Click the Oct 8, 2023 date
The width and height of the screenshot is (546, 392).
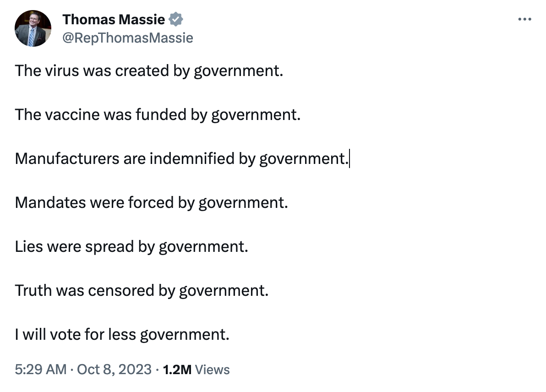pos(114,370)
